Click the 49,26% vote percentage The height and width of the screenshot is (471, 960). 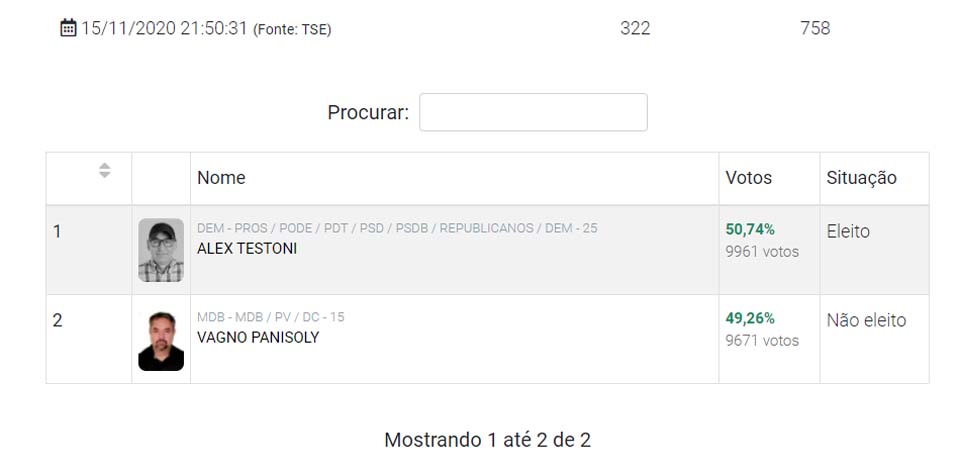coord(750,319)
